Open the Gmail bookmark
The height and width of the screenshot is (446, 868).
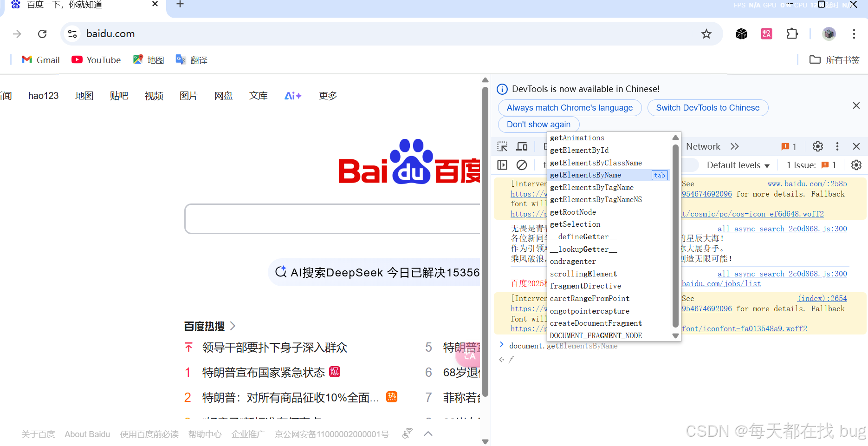tap(41, 60)
